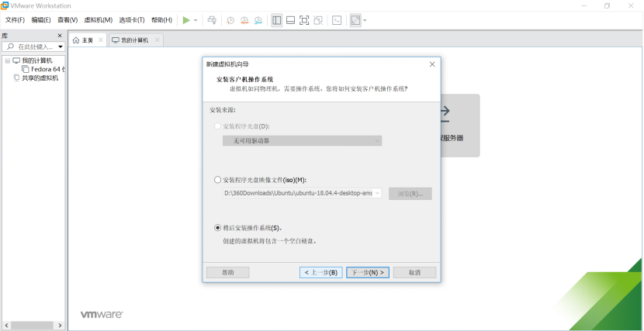Close the 主页 tab
This screenshot has width=644, height=331.
101,40
